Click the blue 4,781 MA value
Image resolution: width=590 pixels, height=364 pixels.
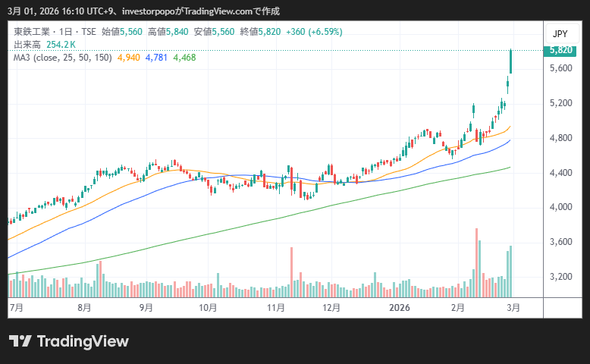[x=156, y=58]
